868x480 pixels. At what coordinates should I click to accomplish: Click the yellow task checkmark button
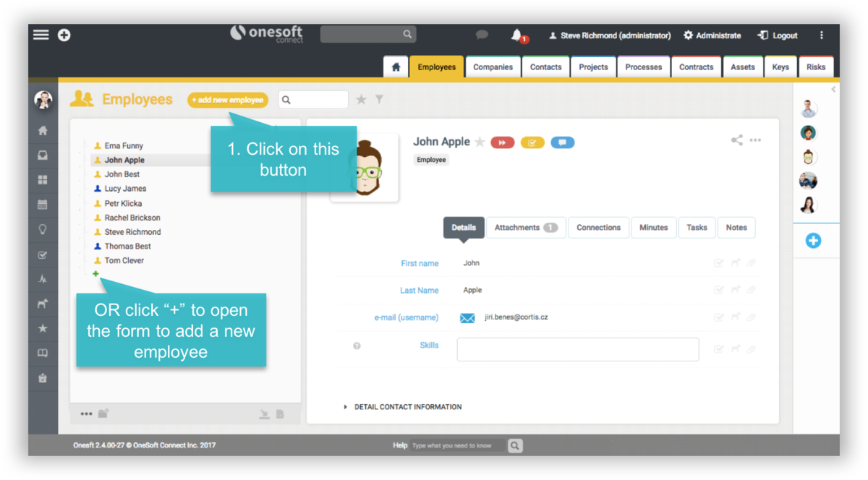pyautogui.click(x=532, y=142)
